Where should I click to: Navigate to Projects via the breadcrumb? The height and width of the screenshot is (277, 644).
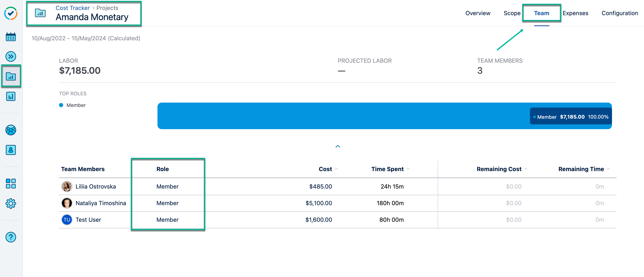tap(107, 8)
